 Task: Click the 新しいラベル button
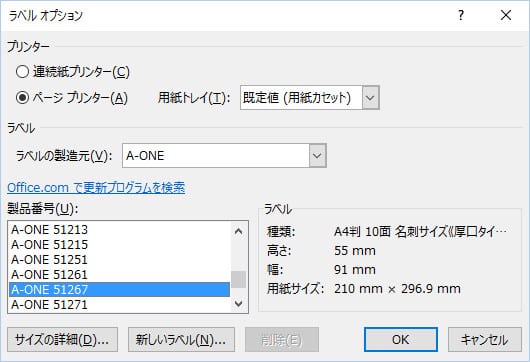(x=181, y=340)
